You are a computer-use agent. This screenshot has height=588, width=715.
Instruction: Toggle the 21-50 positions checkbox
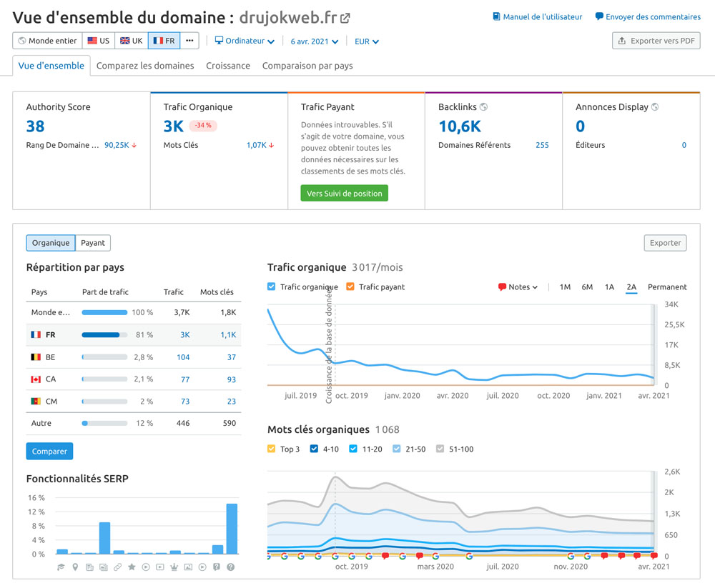point(396,449)
